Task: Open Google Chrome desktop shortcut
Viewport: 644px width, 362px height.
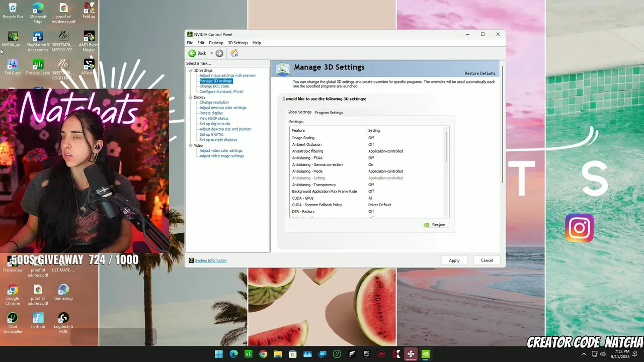Action: coord(13,295)
